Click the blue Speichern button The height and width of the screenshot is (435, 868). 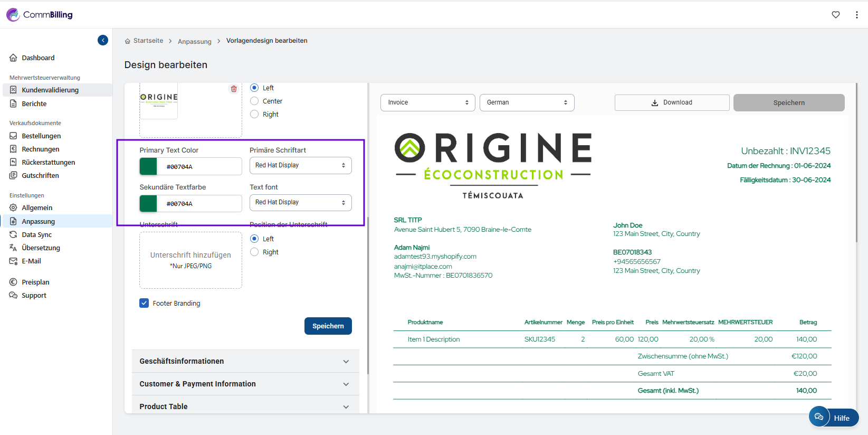pos(328,326)
